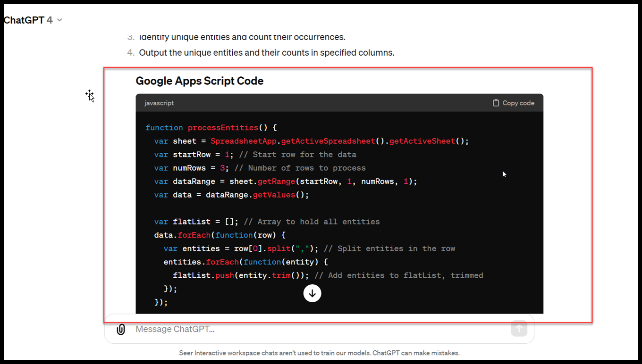Viewport: 642px width, 364px height.
Task: Click the function processEntities() code line
Action: tap(211, 128)
